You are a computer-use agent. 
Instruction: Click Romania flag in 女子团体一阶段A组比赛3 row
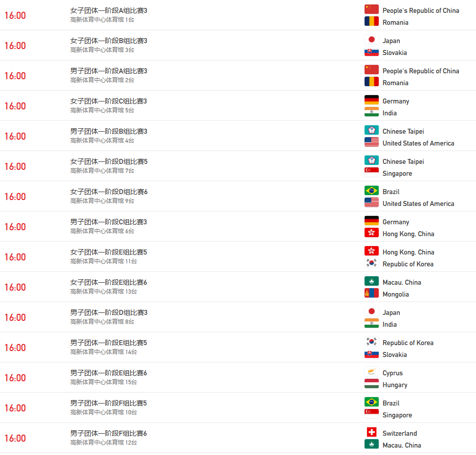371,22
